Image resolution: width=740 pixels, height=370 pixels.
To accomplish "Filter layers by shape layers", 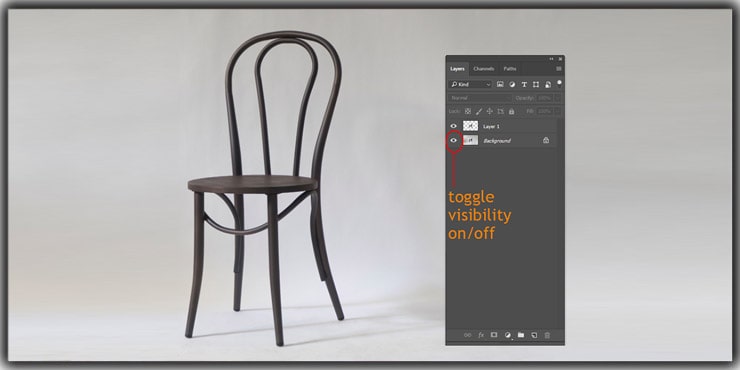I will coord(536,84).
